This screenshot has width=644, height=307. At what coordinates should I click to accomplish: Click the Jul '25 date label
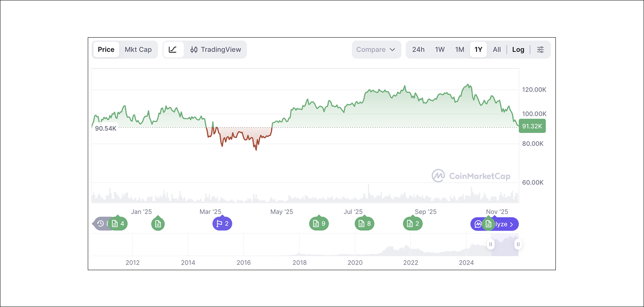tap(353, 212)
